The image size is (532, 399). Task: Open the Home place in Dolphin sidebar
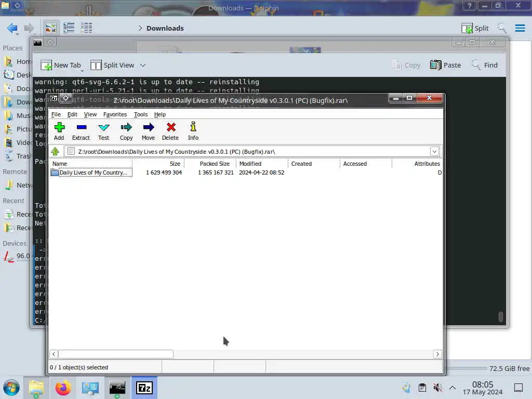pos(17,61)
